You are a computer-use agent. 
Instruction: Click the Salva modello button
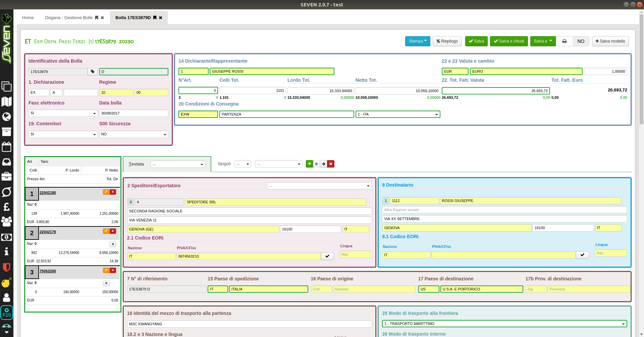(x=610, y=41)
